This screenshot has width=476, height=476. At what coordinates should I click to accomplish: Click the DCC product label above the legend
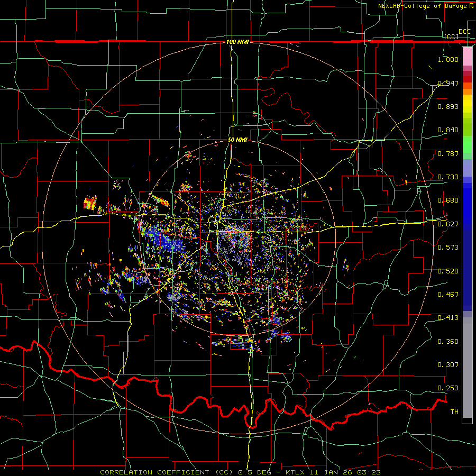[x=464, y=32]
